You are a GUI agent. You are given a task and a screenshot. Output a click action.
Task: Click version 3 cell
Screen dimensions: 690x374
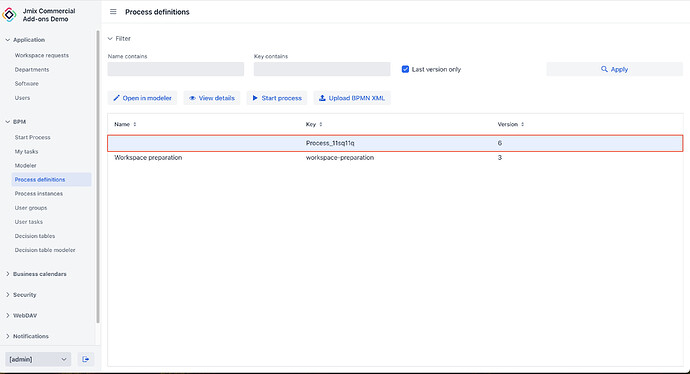click(x=499, y=158)
